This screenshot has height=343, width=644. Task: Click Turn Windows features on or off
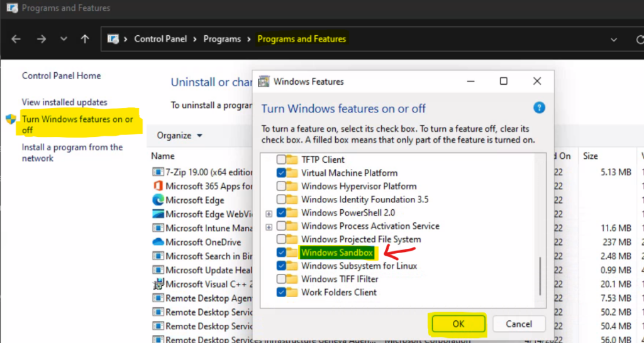77,125
